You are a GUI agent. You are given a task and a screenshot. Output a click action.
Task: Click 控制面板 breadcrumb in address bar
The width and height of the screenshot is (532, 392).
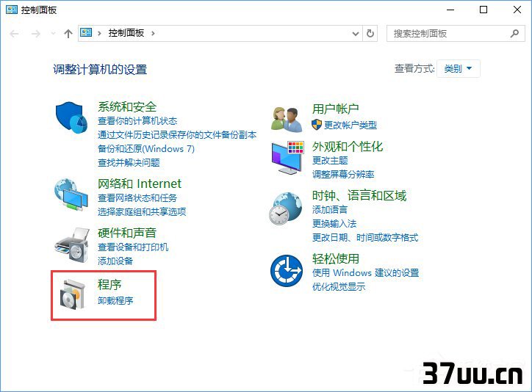[x=126, y=33]
